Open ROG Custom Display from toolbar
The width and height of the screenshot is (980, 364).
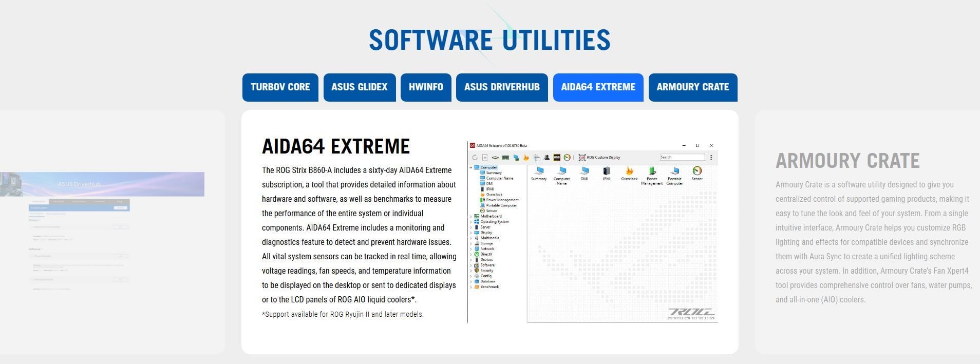point(599,158)
